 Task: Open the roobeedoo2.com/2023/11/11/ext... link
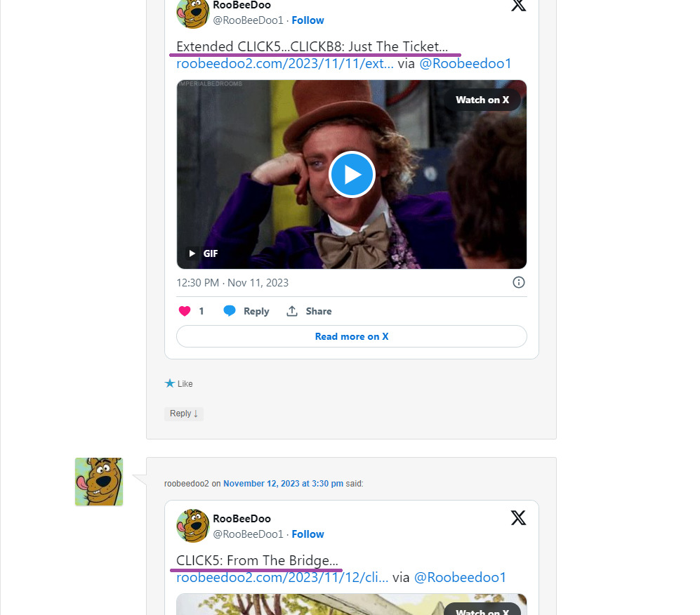285,64
